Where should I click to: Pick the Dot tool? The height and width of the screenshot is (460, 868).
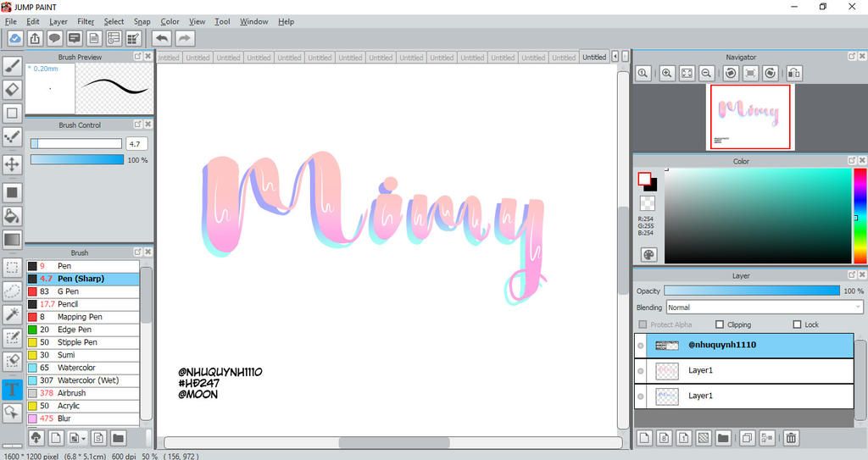[x=12, y=136]
